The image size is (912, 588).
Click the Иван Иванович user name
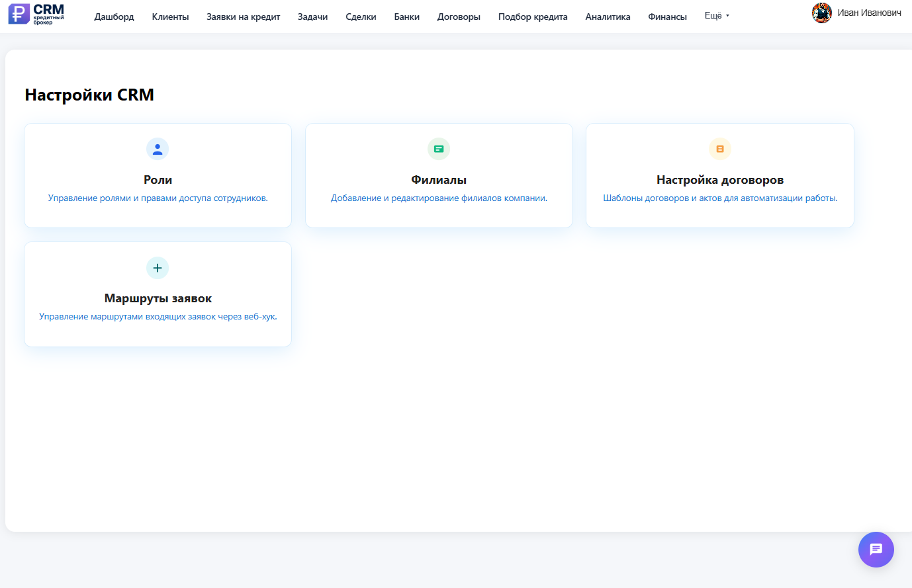coord(869,13)
